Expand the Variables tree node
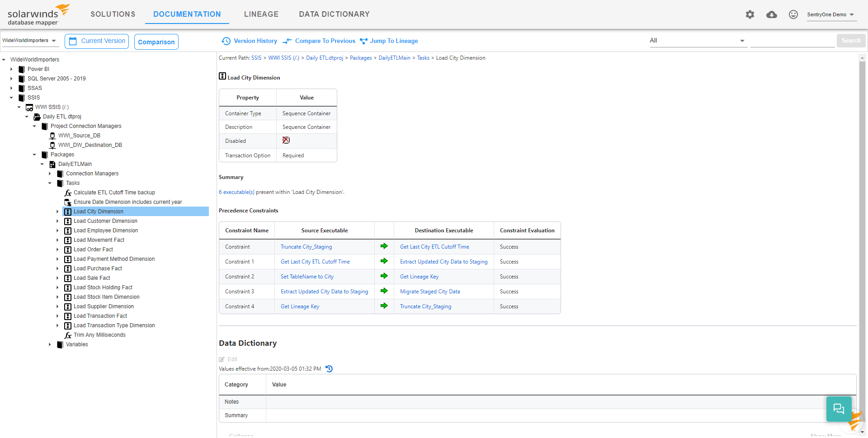This screenshot has width=868, height=438. tap(50, 344)
